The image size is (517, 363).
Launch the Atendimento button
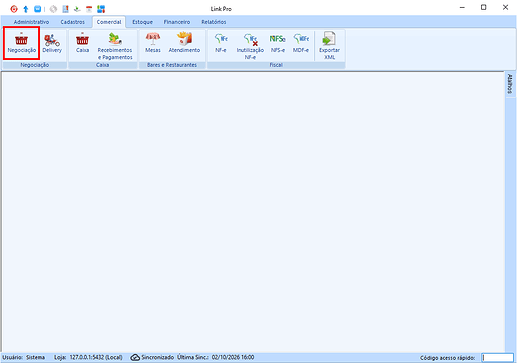(x=184, y=43)
